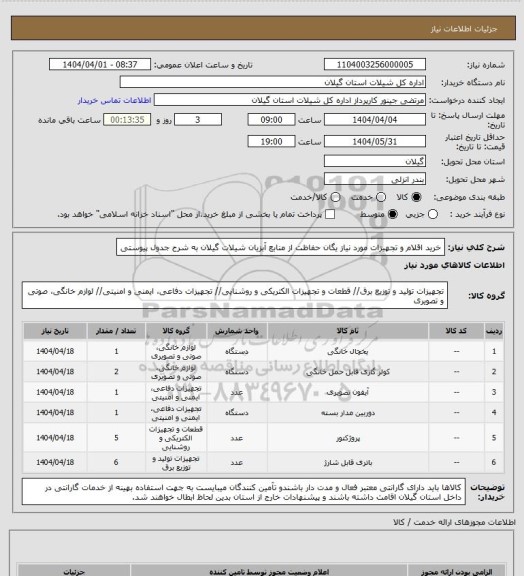
Task: Click the کد کالا column header
Action: [x=456, y=331]
